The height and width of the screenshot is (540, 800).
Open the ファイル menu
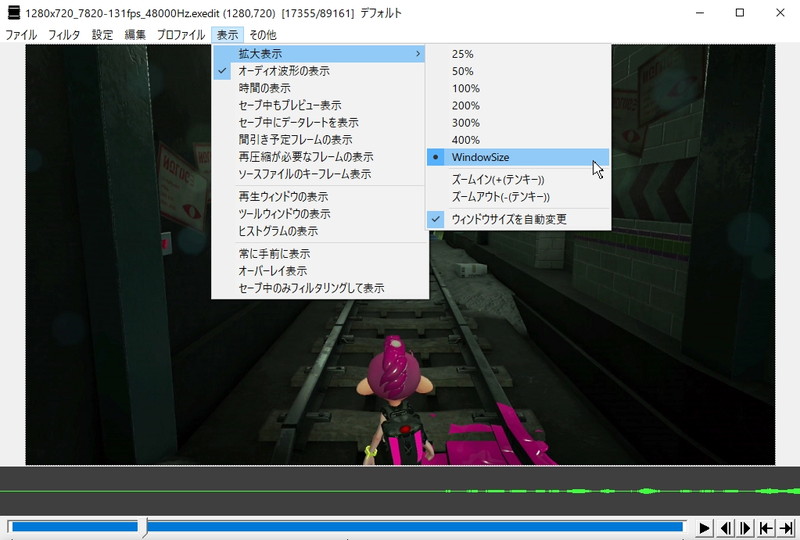21,35
